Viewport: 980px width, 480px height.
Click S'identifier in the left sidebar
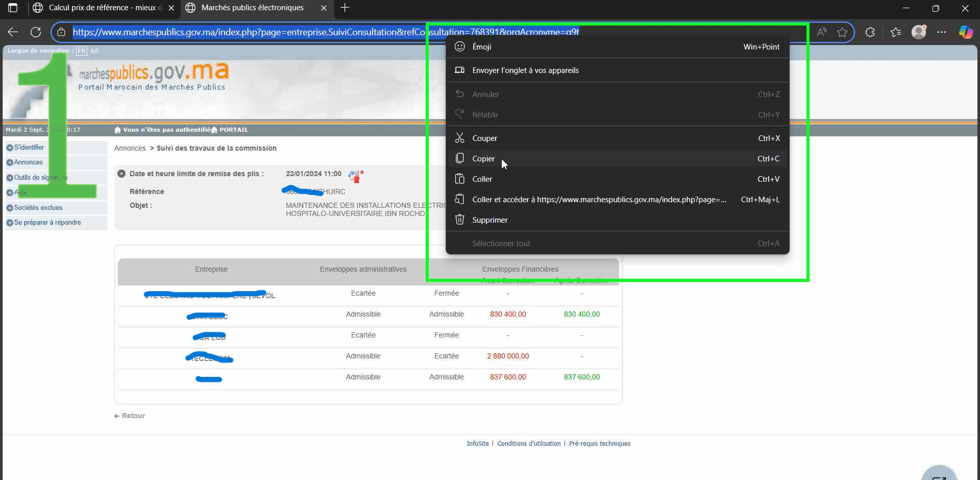(29, 148)
